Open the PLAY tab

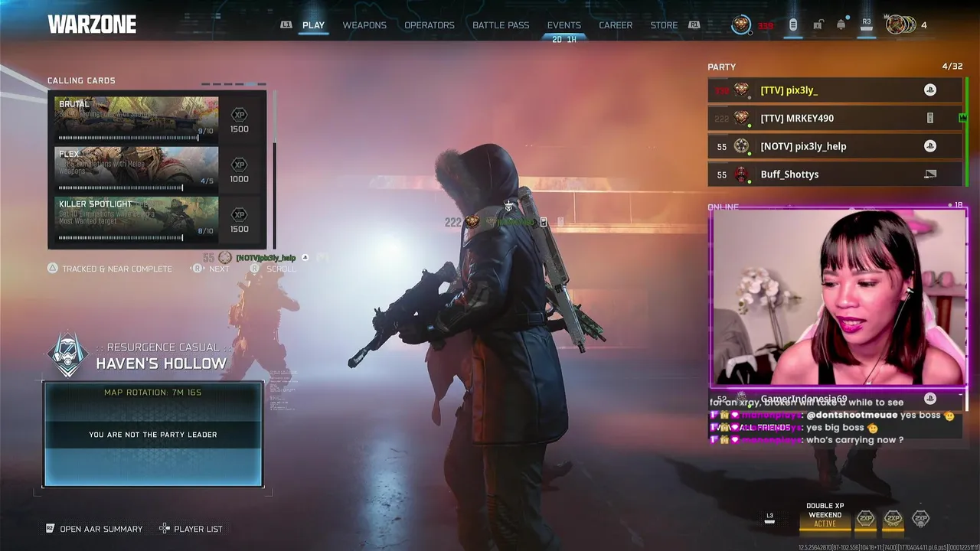tap(313, 25)
